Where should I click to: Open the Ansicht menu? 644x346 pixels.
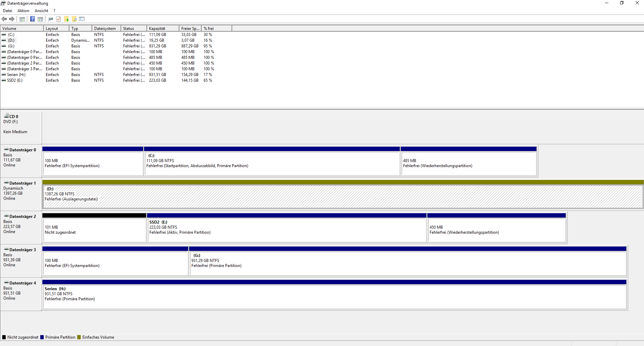pos(41,11)
